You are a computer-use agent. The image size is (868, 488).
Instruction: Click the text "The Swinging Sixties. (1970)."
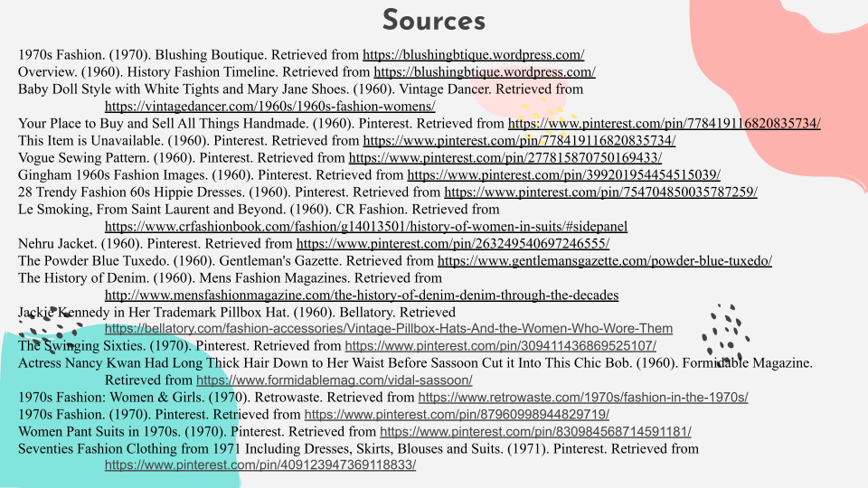click(105, 346)
